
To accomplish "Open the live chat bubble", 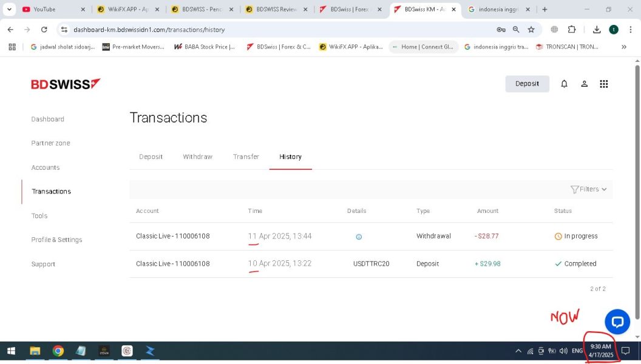I will pyautogui.click(x=617, y=322).
